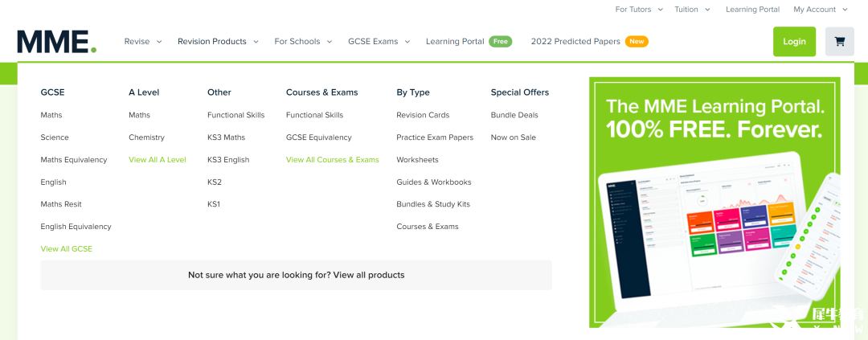The width and height of the screenshot is (868, 340).
Task: Open Bundle Deals link
Action: point(514,115)
